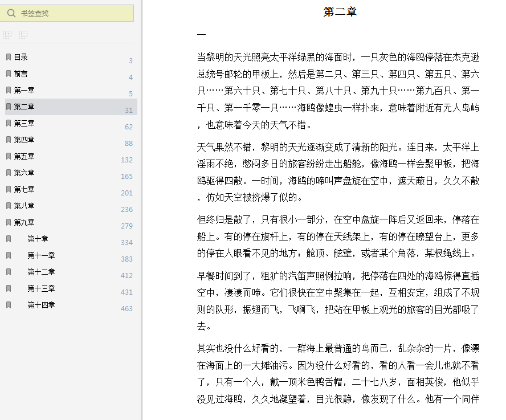
Task: Open bookmark 第十三章
Action: coord(41,288)
